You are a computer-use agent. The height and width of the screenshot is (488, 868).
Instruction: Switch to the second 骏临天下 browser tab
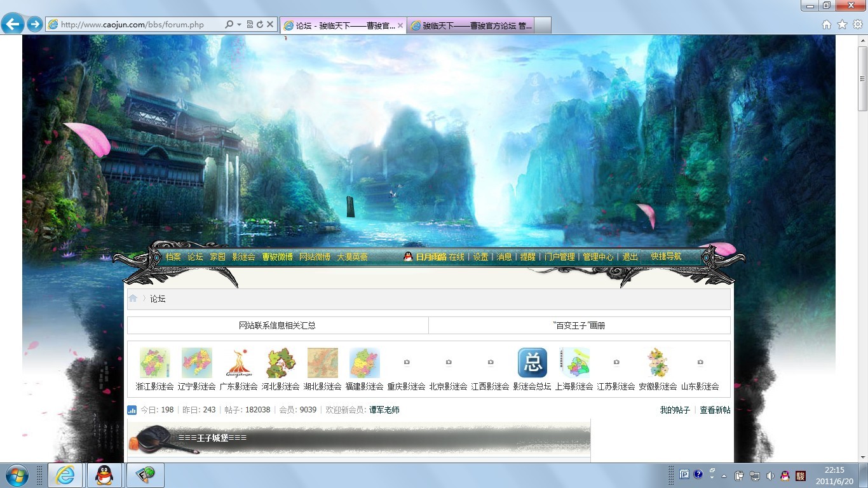[471, 25]
